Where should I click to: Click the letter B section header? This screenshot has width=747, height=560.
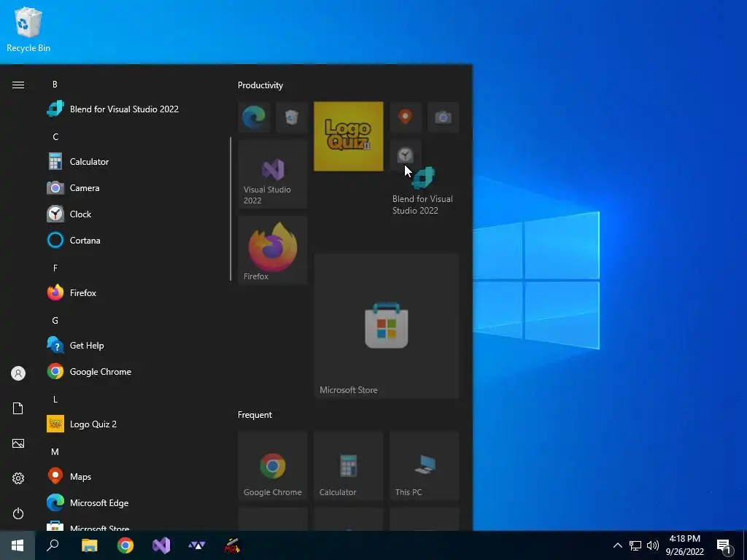55,85
